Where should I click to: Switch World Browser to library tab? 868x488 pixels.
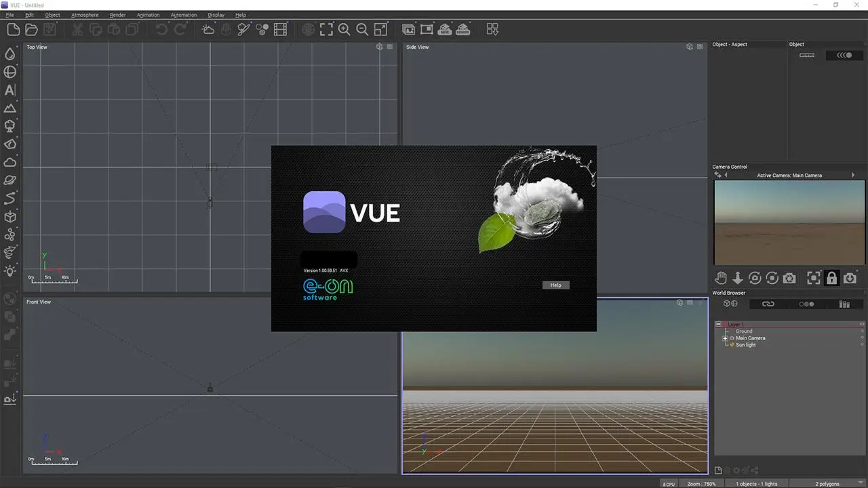(x=844, y=304)
